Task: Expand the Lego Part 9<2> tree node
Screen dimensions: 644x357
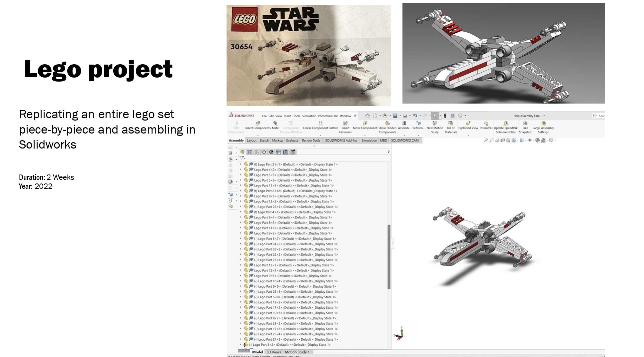Action: click(241, 233)
